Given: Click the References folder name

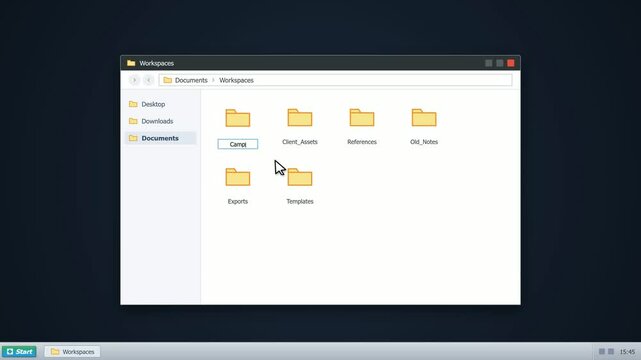Looking at the screenshot, I should (362, 142).
